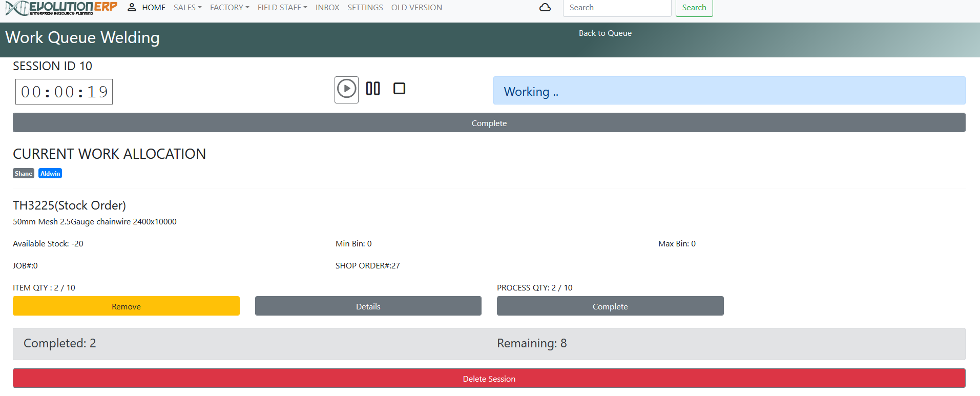Open the Factory dropdown menu
Image resolution: width=980 pixels, height=396 pixels.
(x=229, y=8)
